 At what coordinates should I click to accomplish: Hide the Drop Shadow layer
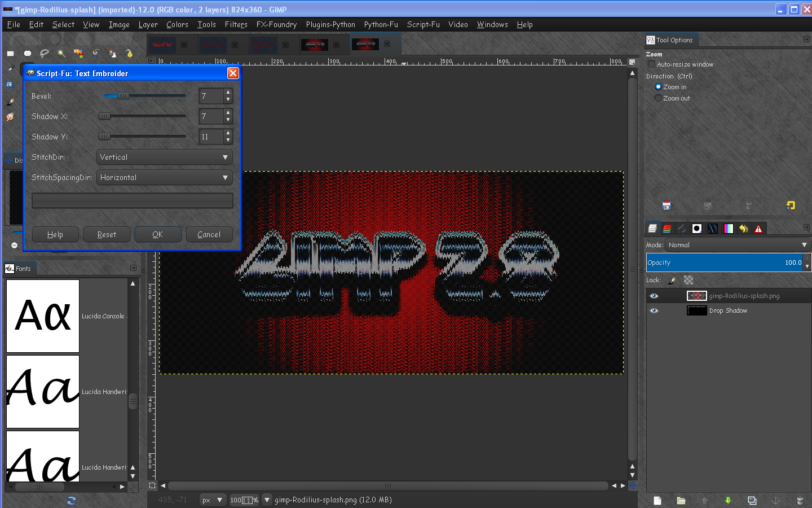click(x=654, y=310)
